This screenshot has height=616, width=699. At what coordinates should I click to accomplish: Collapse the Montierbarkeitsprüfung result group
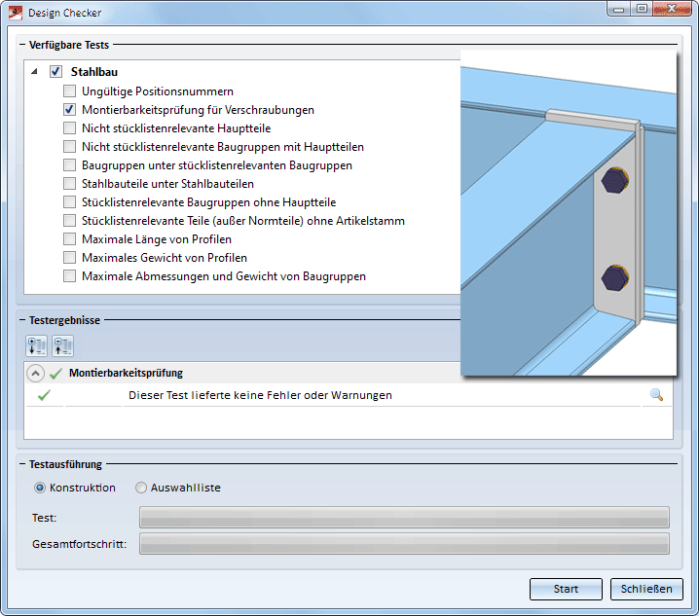(x=36, y=373)
